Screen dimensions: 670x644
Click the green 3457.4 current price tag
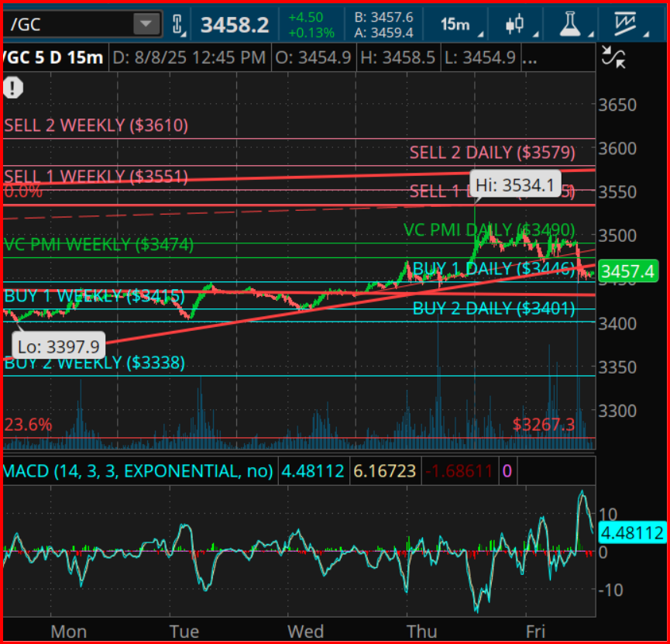[627, 271]
